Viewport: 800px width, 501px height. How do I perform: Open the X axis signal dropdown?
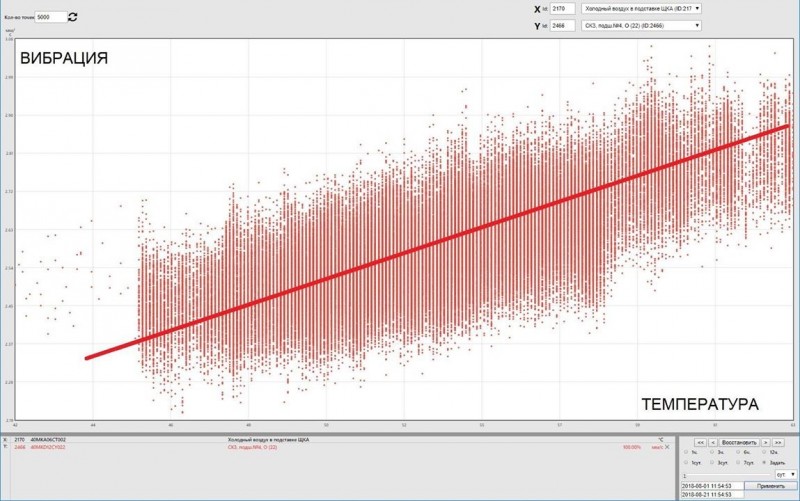tap(641, 9)
